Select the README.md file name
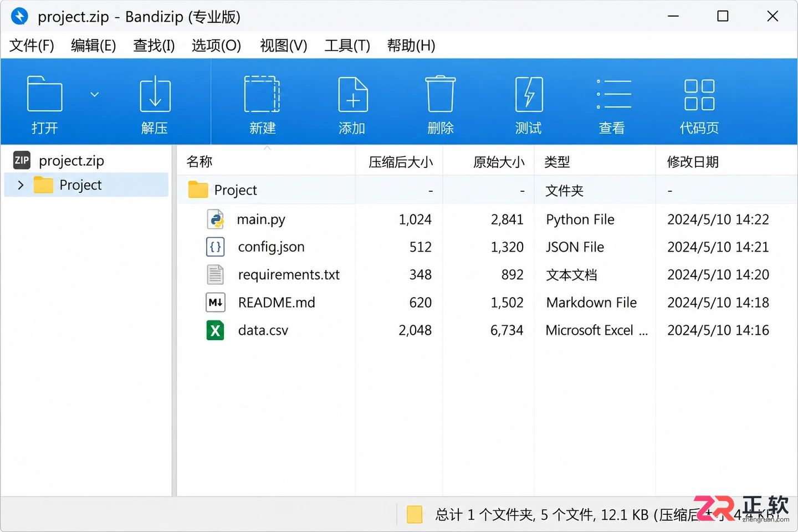798x532 pixels. pos(277,303)
